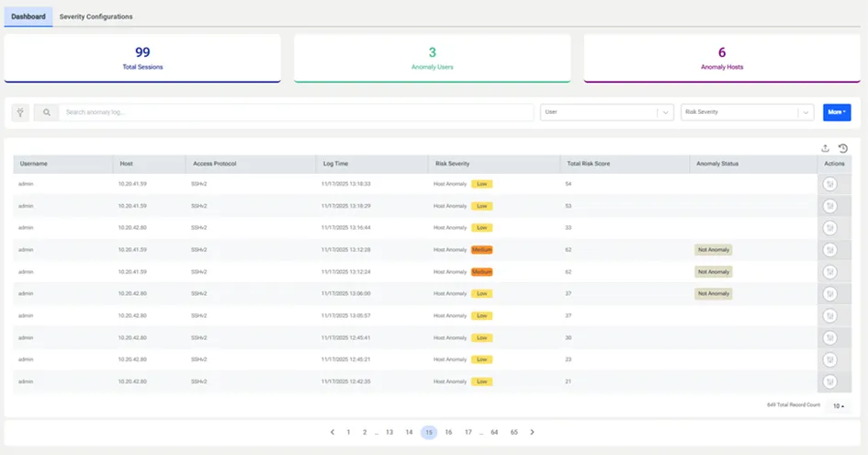Open actions icon for 13:16:44 log row
The image size is (868, 455).
[829, 228]
